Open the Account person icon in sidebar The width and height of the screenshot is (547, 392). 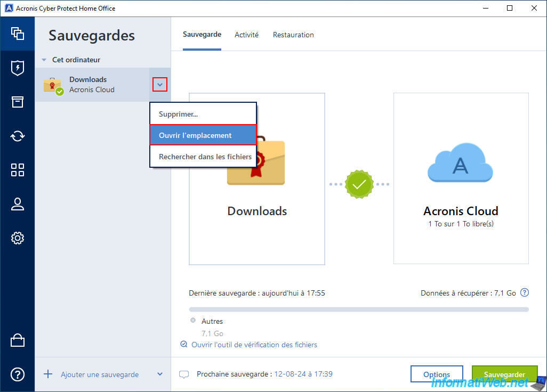(18, 204)
